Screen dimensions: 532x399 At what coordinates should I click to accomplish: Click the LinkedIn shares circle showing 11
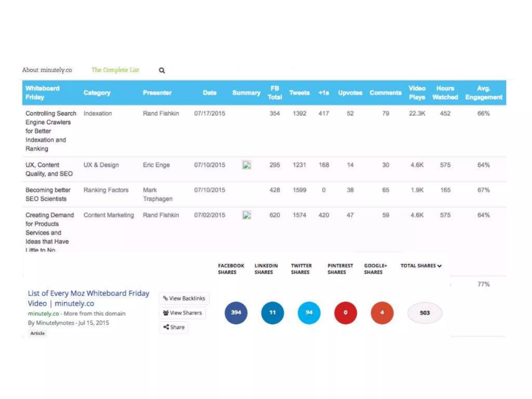(x=272, y=312)
